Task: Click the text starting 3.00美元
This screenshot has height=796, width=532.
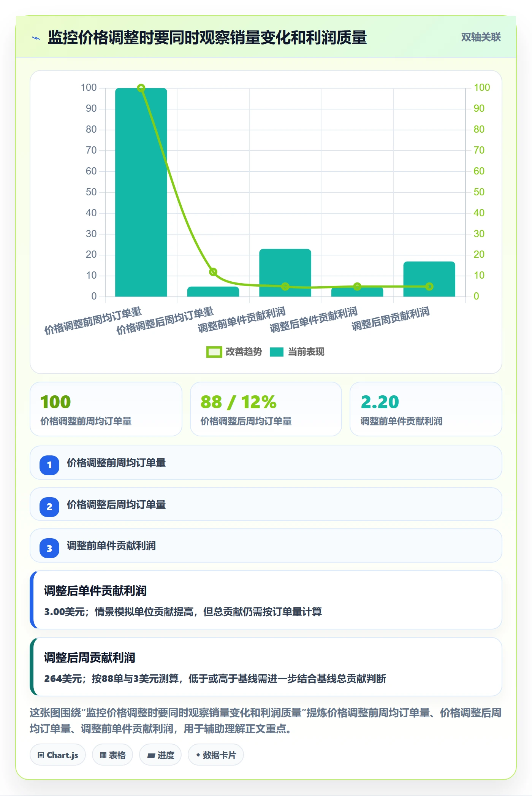Action: 183,612
